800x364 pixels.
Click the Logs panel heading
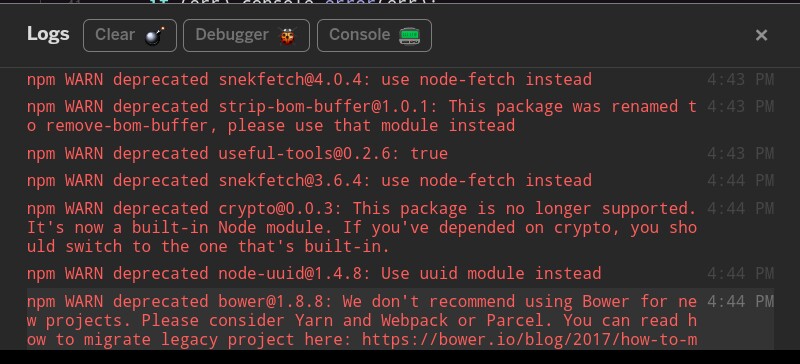point(48,34)
